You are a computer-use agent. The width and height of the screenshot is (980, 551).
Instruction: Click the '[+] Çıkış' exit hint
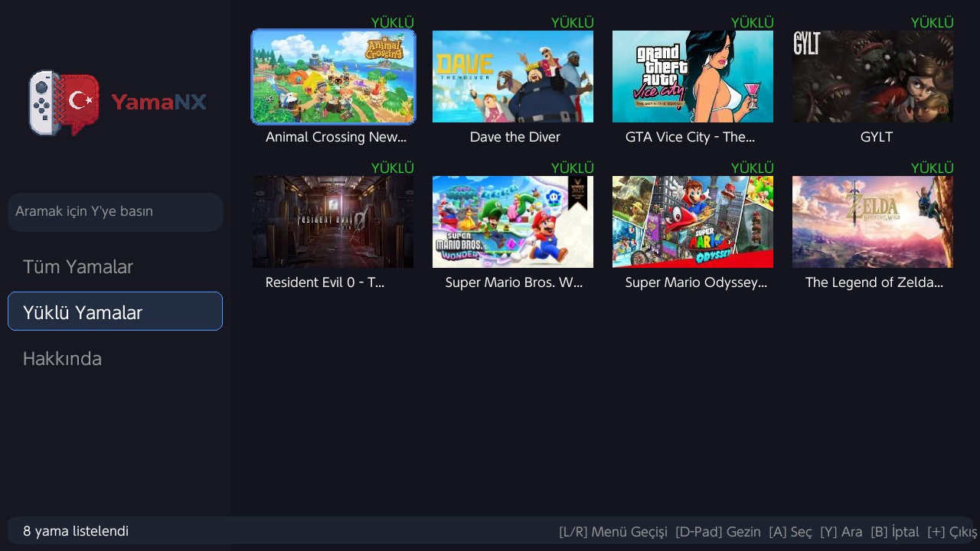pos(952,532)
